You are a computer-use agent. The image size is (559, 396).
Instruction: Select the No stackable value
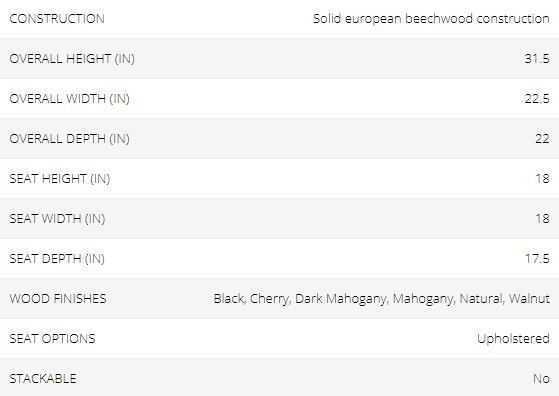541,379
